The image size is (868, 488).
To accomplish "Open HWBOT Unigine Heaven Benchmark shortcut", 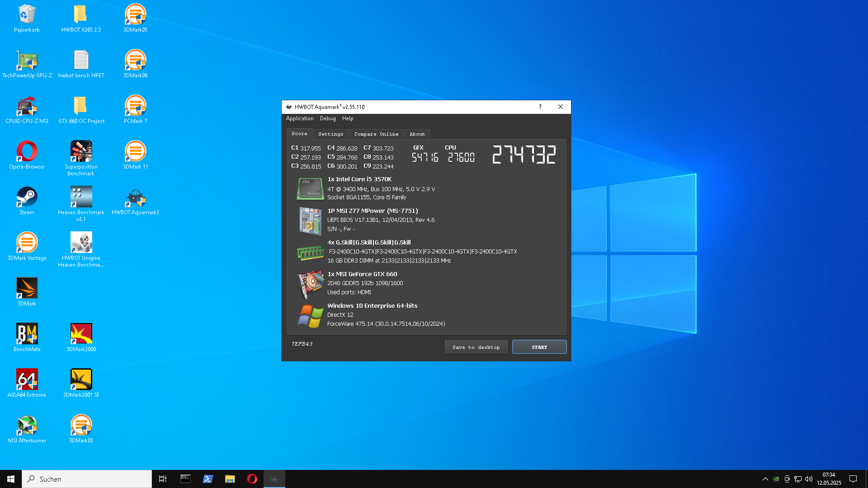I will click(x=81, y=249).
